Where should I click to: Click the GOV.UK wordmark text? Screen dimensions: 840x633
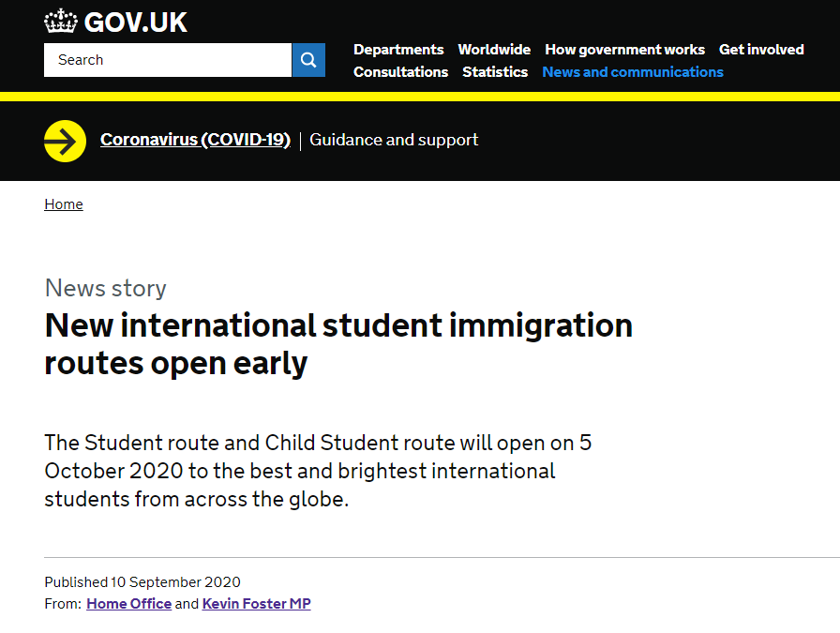click(136, 23)
